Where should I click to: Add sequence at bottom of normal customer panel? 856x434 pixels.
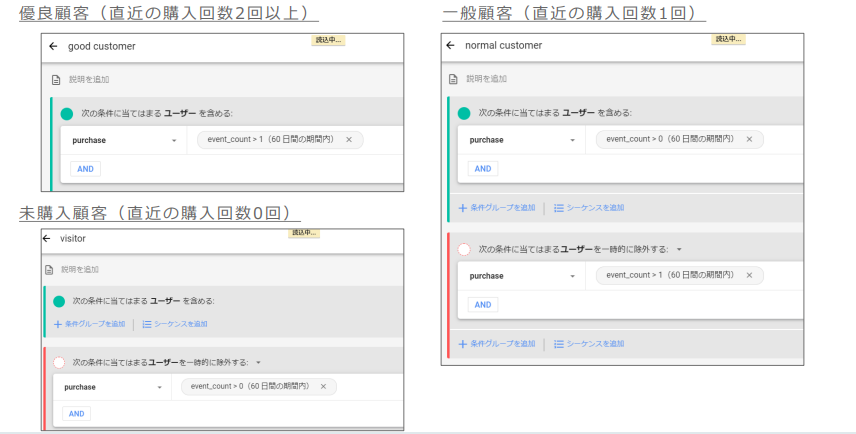click(x=588, y=344)
